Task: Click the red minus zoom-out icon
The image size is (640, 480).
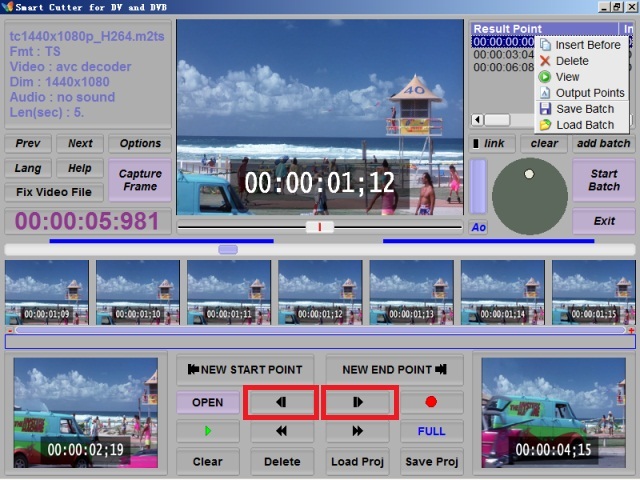Action: point(10,330)
